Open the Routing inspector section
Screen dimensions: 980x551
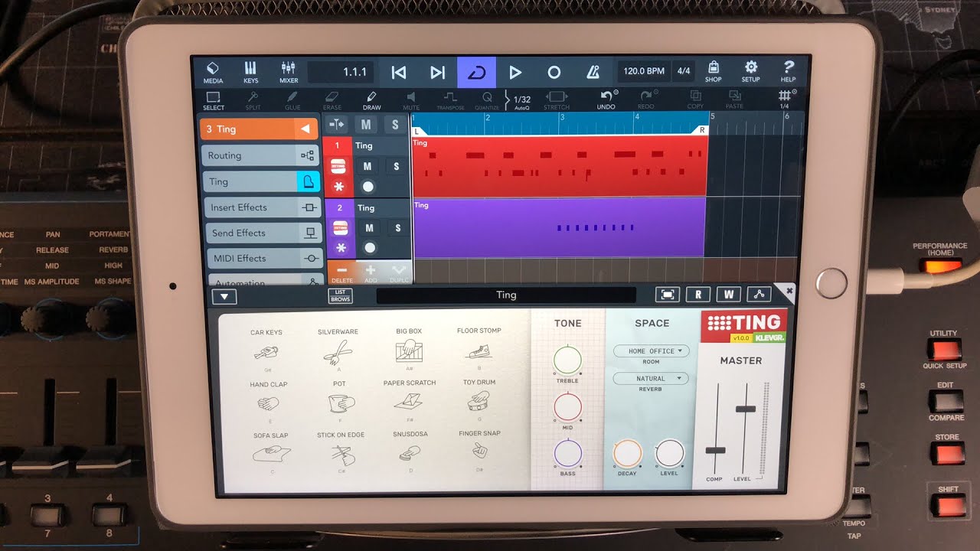(x=260, y=155)
